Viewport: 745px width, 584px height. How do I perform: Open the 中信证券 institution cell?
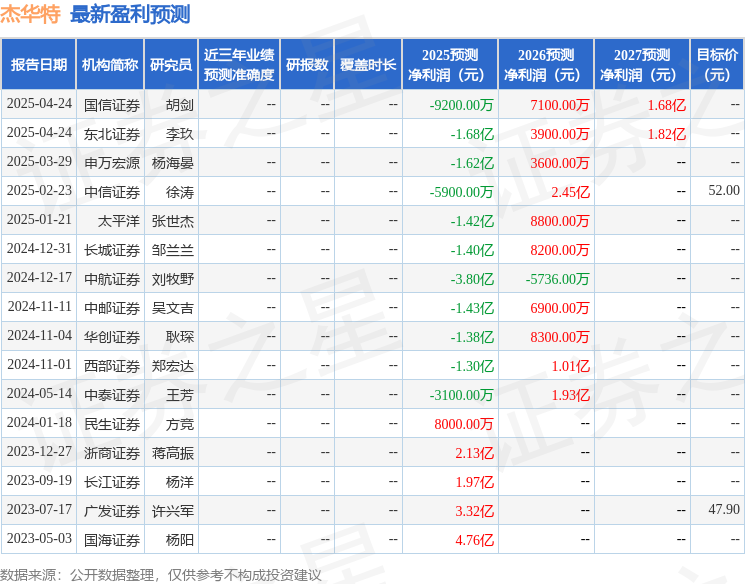pos(112,192)
